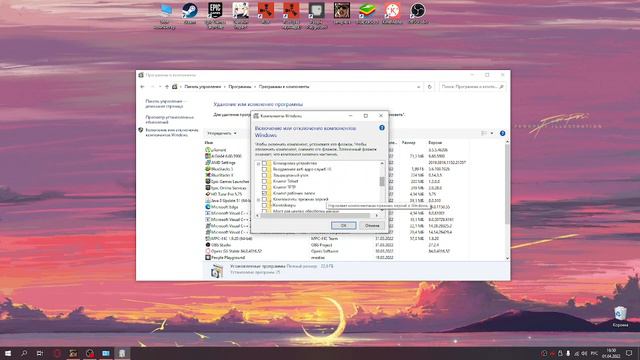The image size is (640, 360).
Task: Click features list horizontal scrollbar
Action: pos(316,216)
